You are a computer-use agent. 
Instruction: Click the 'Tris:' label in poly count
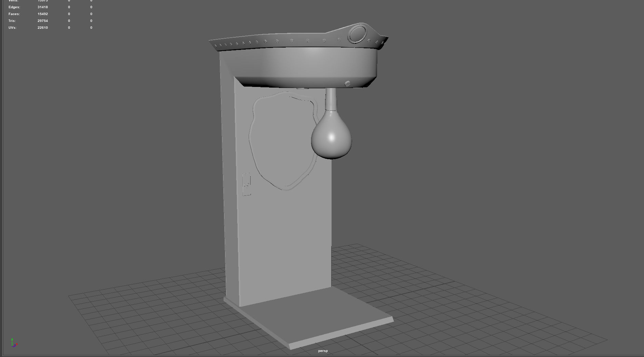(x=12, y=21)
